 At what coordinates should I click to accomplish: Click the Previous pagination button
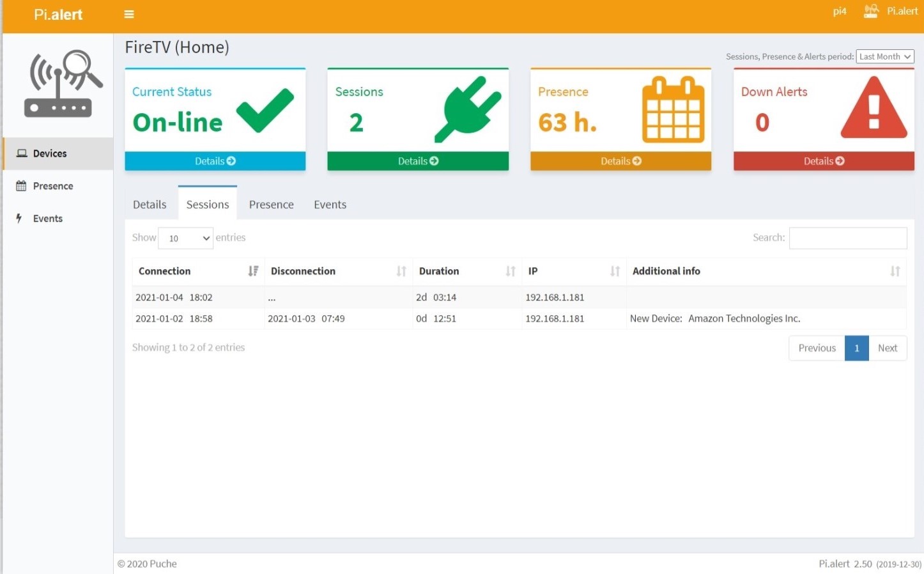(x=817, y=348)
